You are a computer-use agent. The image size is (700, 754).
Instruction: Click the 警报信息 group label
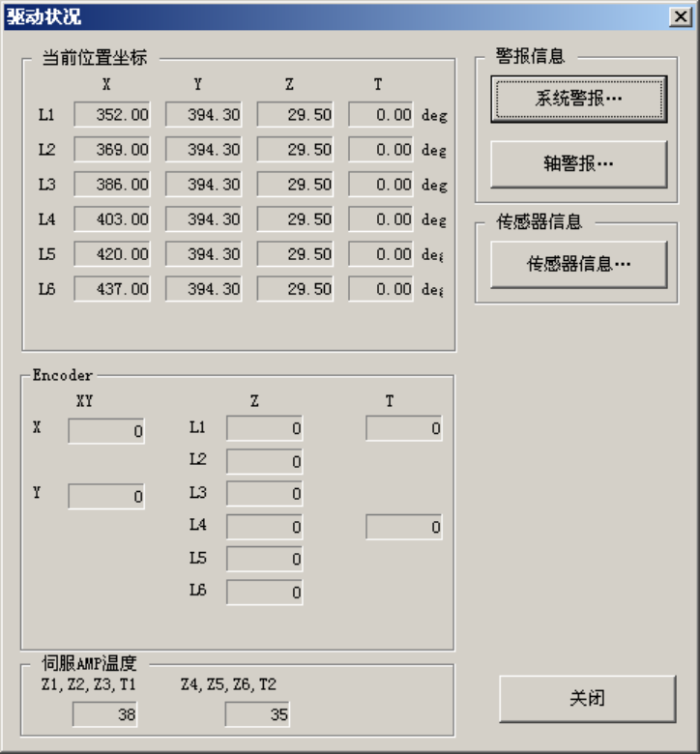click(x=530, y=56)
